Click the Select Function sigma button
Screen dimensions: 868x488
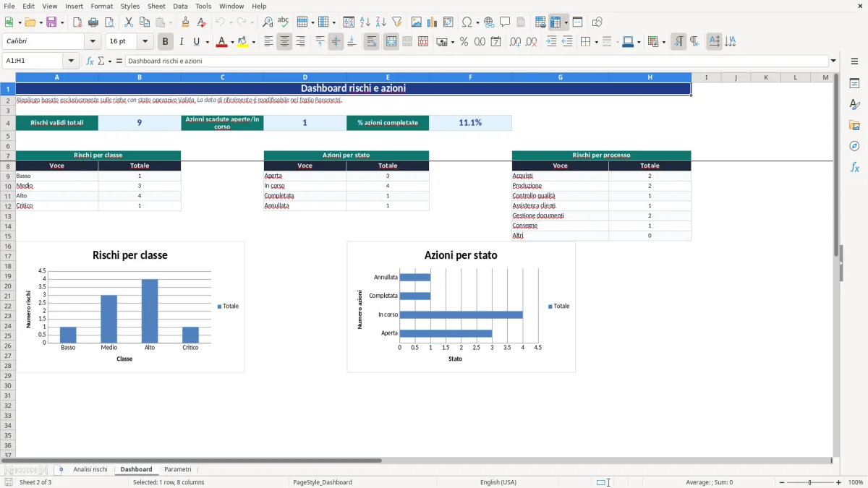[x=101, y=61]
